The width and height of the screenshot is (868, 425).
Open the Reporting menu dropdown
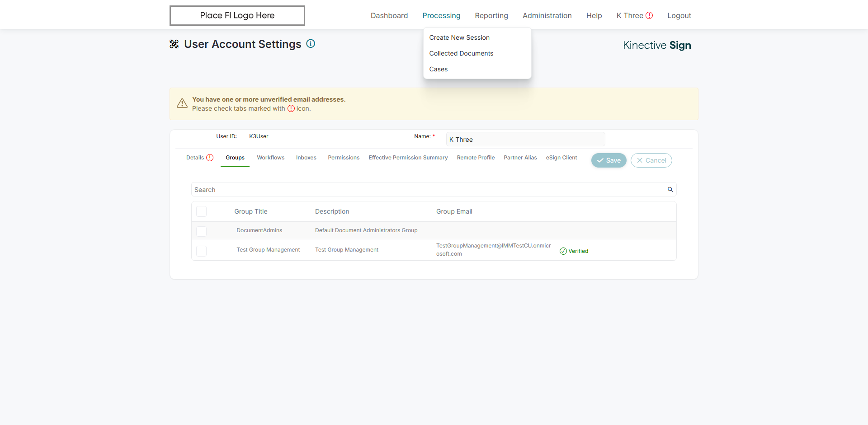[x=491, y=15]
